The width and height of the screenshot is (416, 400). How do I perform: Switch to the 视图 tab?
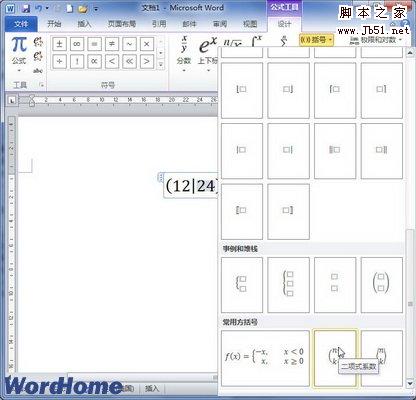coord(250,24)
